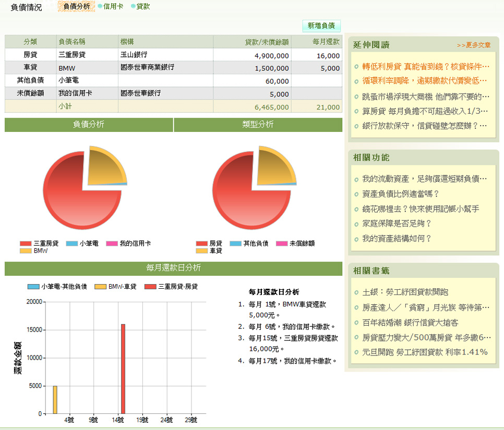The width and height of the screenshot is (504, 430).
Task: Switch to the 信用卡 tab
Action: pyautogui.click(x=113, y=7)
